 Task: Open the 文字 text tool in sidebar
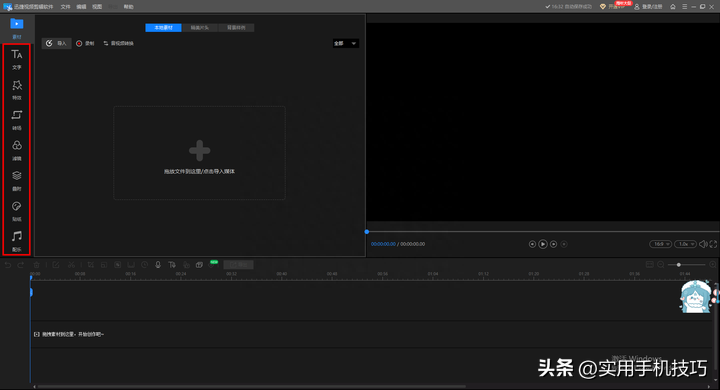(x=17, y=59)
